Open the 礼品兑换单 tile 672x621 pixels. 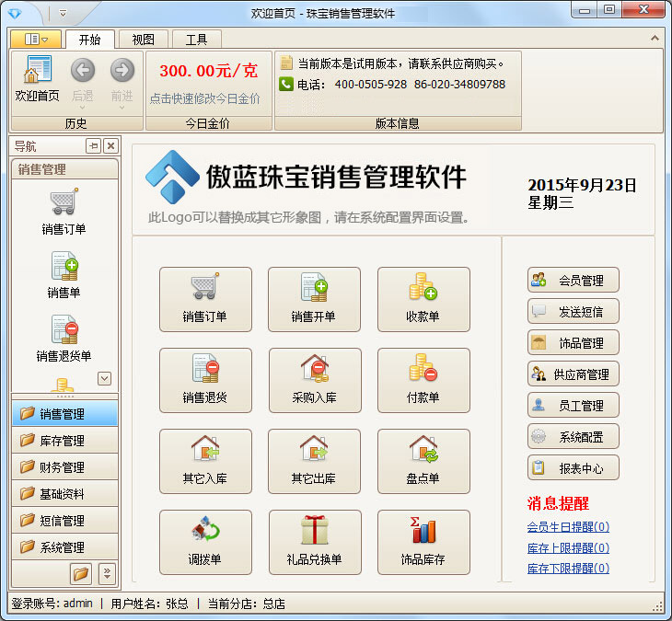(x=314, y=542)
